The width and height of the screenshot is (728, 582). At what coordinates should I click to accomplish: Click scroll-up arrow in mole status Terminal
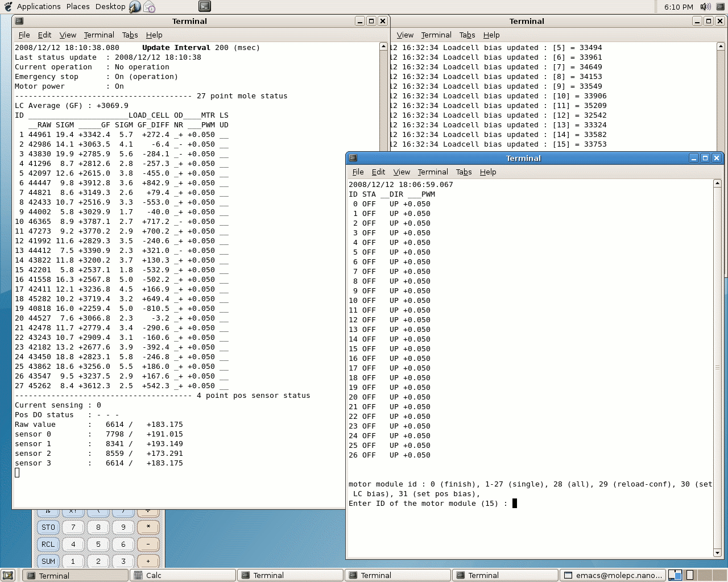[383, 46]
